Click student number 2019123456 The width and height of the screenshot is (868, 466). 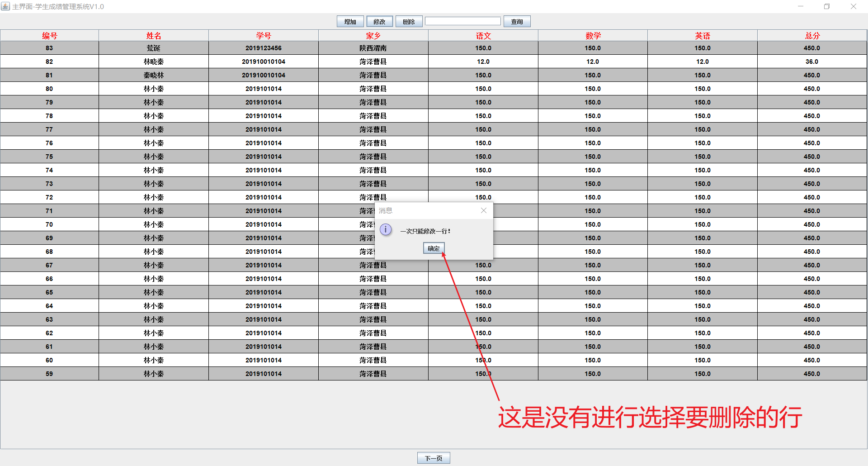pyautogui.click(x=264, y=48)
